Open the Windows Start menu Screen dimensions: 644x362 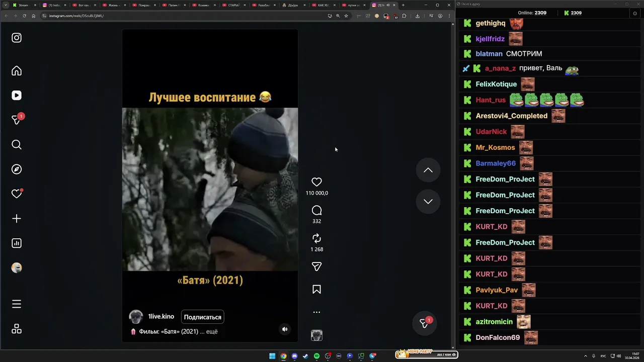tap(272, 356)
